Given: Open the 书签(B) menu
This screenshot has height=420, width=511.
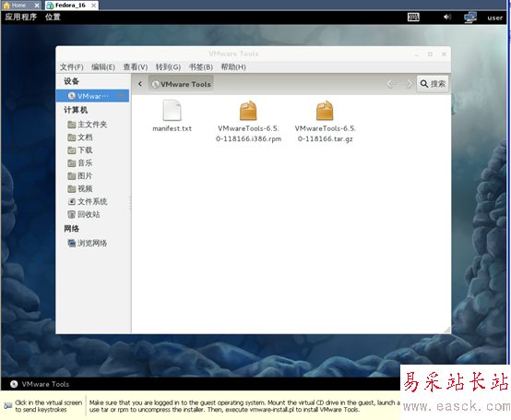Looking at the screenshot, I should (201, 66).
